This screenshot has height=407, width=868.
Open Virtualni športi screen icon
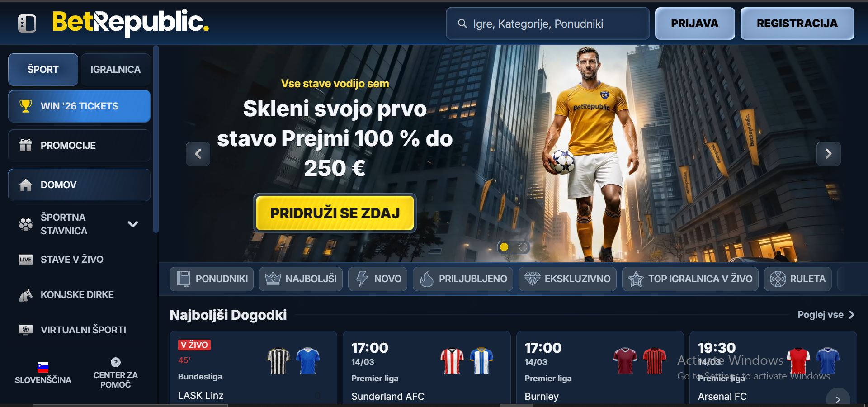pos(26,330)
